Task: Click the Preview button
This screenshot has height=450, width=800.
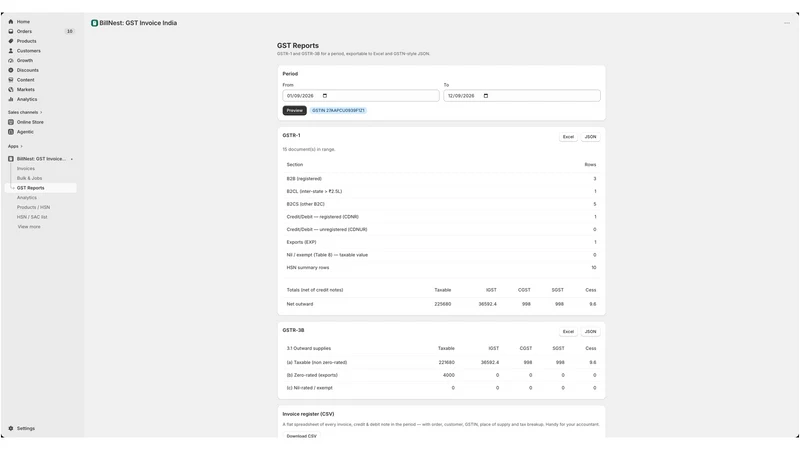Action: click(x=294, y=110)
